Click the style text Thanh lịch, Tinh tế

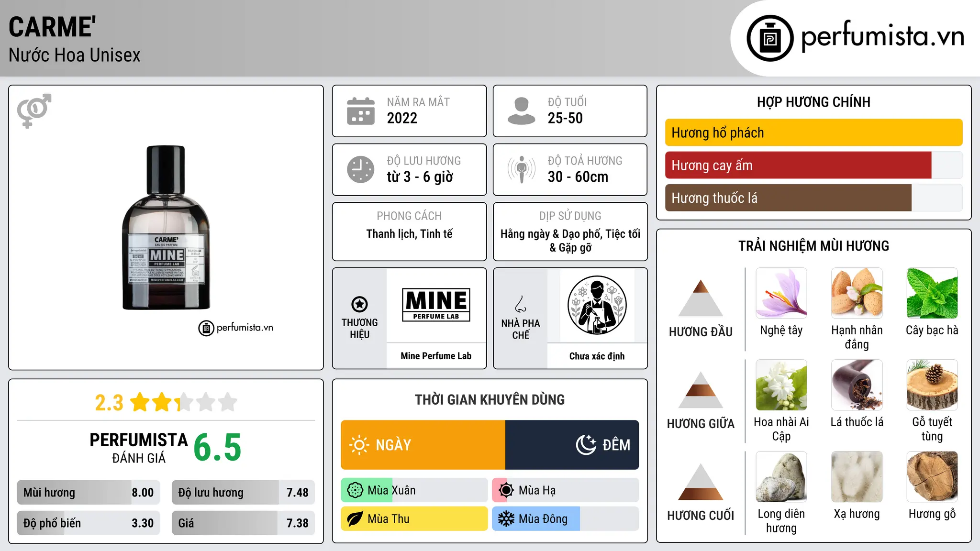(x=409, y=234)
